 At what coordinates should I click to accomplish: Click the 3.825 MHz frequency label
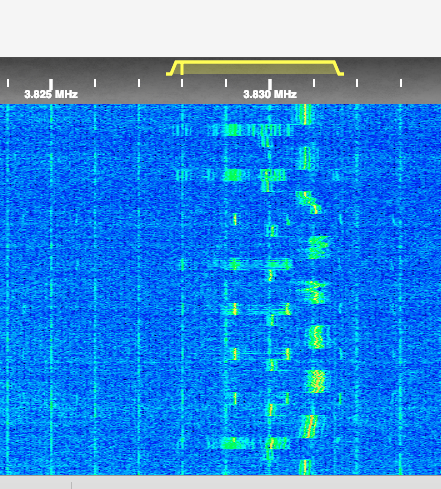pos(51,94)
